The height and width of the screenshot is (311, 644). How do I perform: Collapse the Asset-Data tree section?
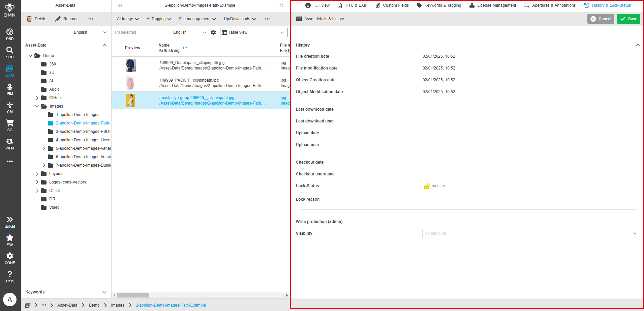(x=104, y=45)
